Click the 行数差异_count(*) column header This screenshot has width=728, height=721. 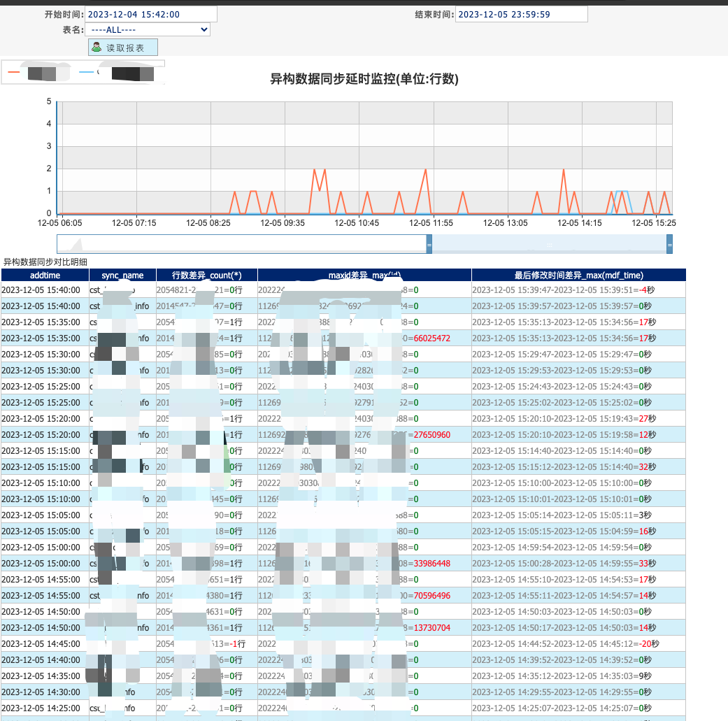[206, 276]
